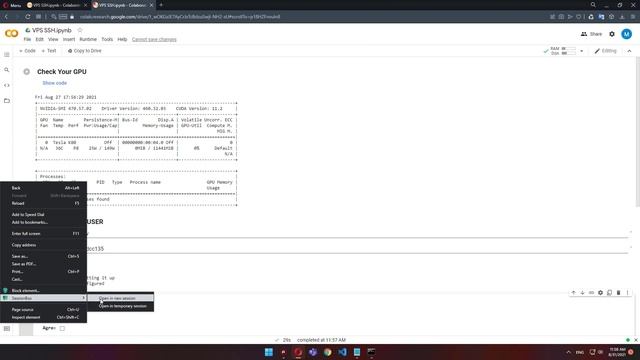Copy link to cell icon
The height and width of the screenshot is (360, 640).
(591, 293)
